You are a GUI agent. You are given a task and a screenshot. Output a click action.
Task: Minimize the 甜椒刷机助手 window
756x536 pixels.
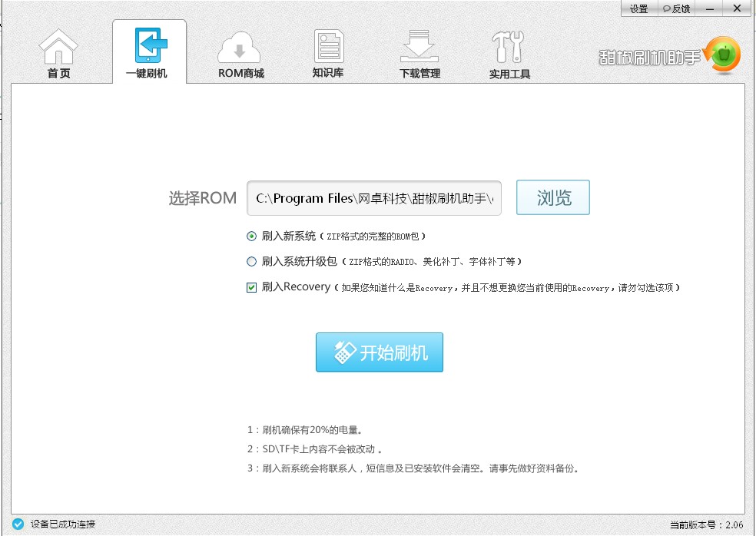pyautogui.click(x=710, y=8)
